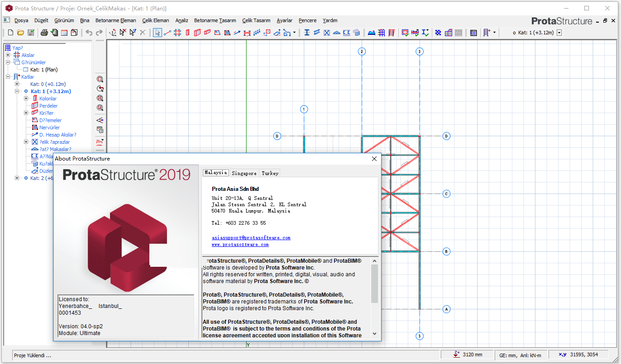Viewport: 621px width, 364px height.
Task: Open the Yardım menu
Action: [330, 20]
